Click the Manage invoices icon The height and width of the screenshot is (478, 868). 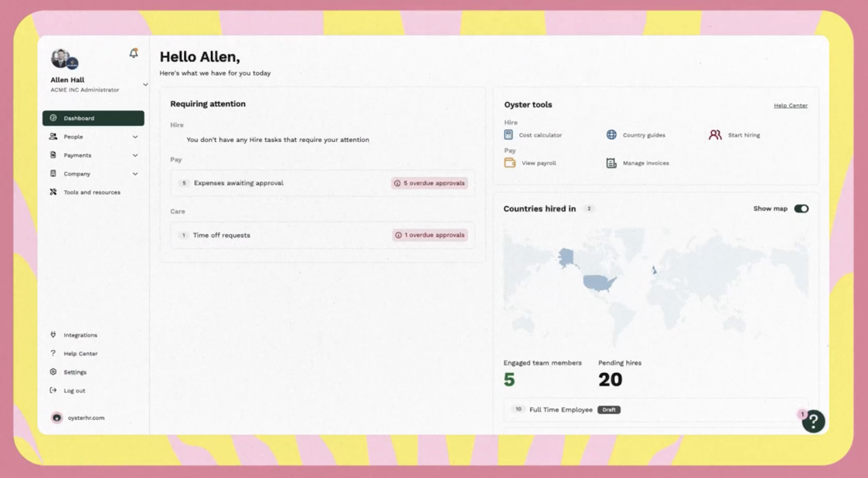click(611, 163)
